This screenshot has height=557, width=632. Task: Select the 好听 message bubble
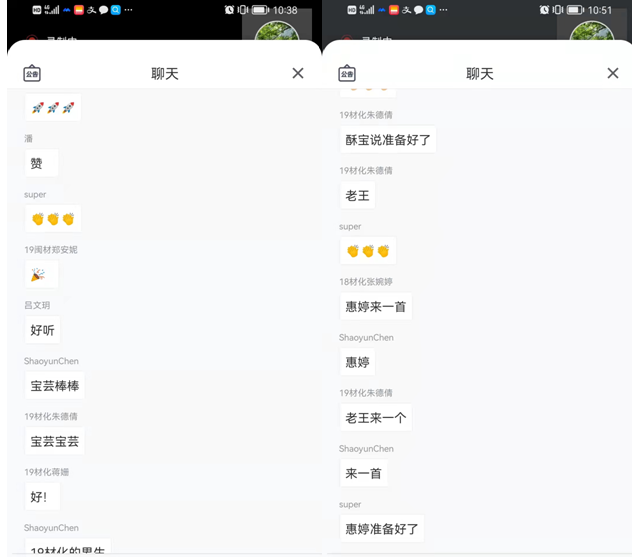[42, 330]
